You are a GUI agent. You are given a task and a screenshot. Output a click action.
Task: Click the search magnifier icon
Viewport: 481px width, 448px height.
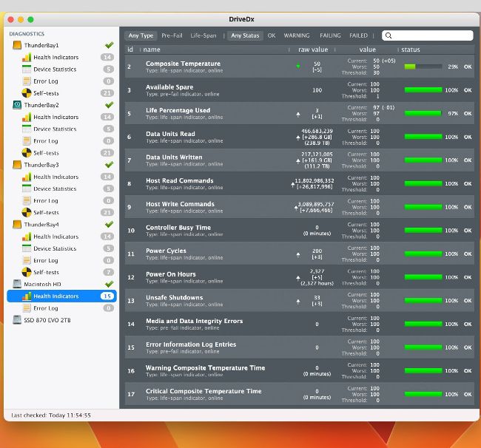click(x=388, y=35)
